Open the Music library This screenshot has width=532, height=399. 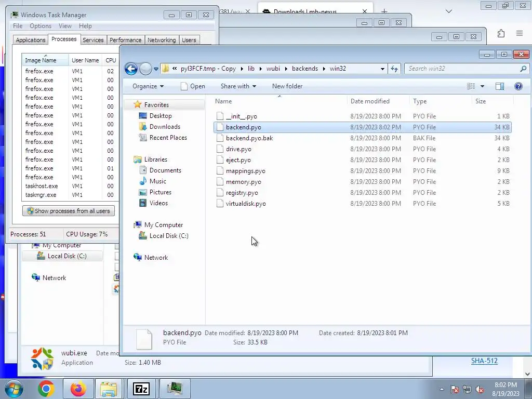pos(157,181)
